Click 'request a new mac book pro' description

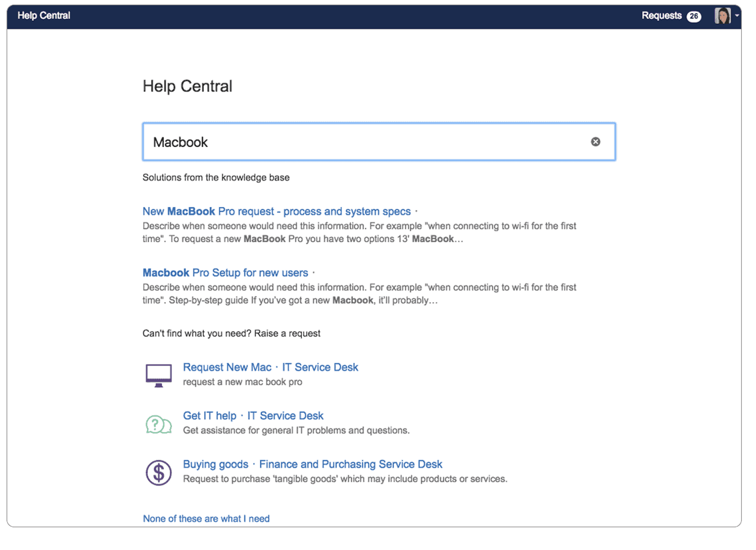[243, 382]
